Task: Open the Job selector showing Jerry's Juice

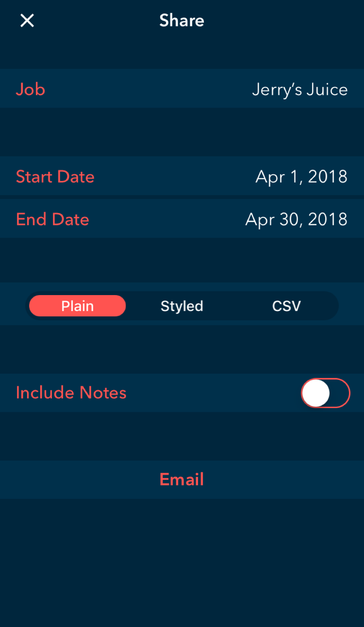Action: point(300,89)
